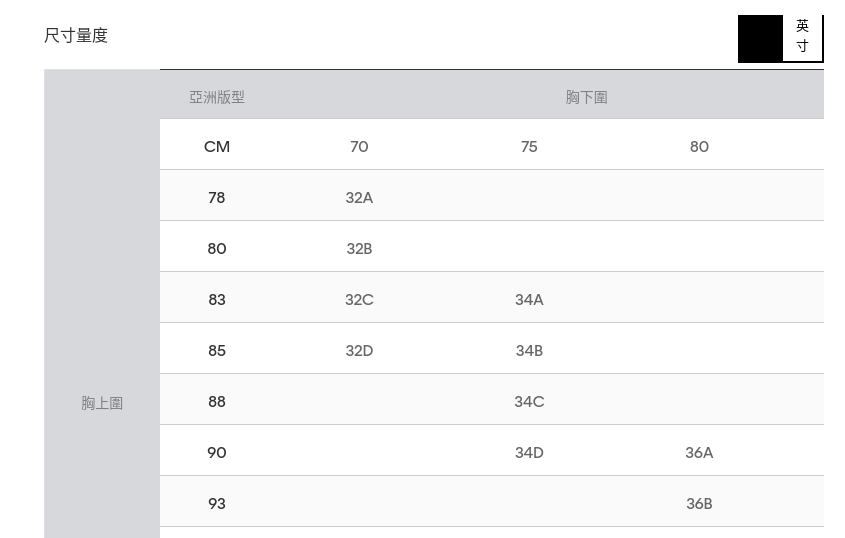
Task: Click the 70 underbust column header
Action: [359, 147]
